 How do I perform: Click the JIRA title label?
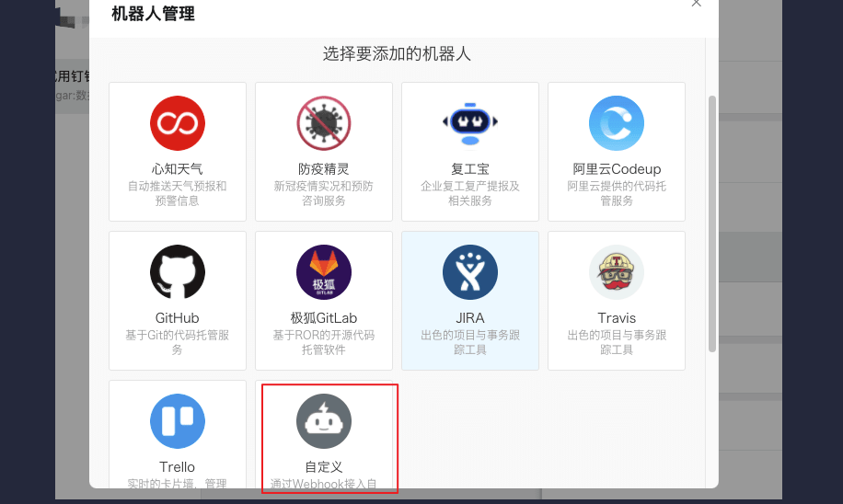click(x=470, y=318)
